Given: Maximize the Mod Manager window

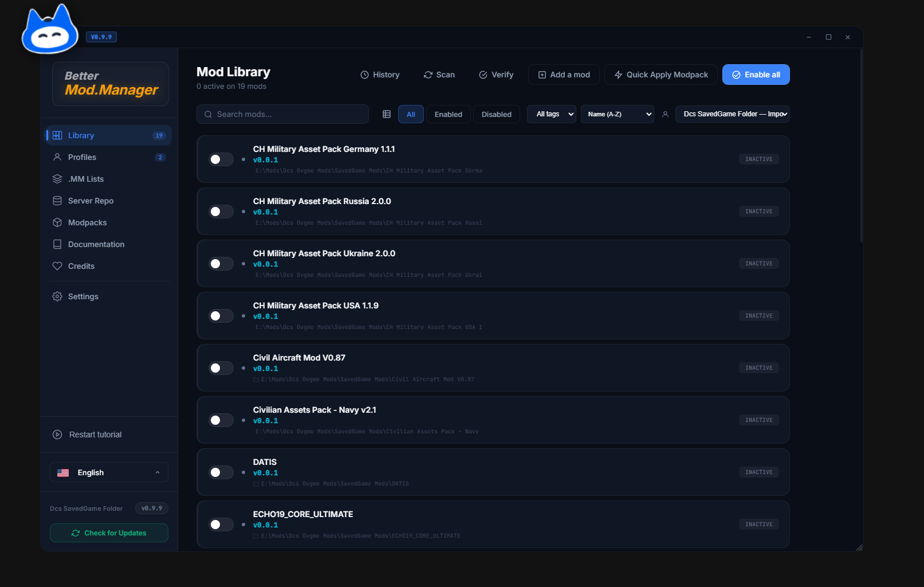Looking at the screenshot, I should click(x=828, y=37).
